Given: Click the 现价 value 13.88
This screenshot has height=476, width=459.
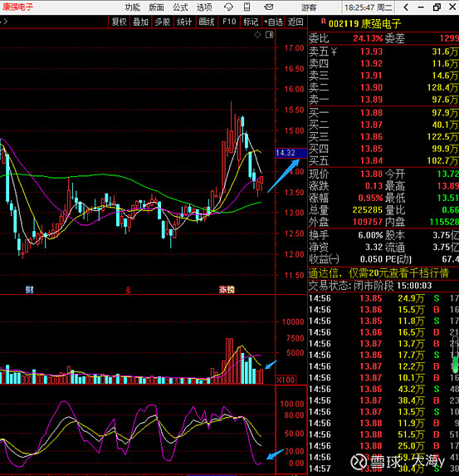Looking at the screenshot, I should [371, 174].
